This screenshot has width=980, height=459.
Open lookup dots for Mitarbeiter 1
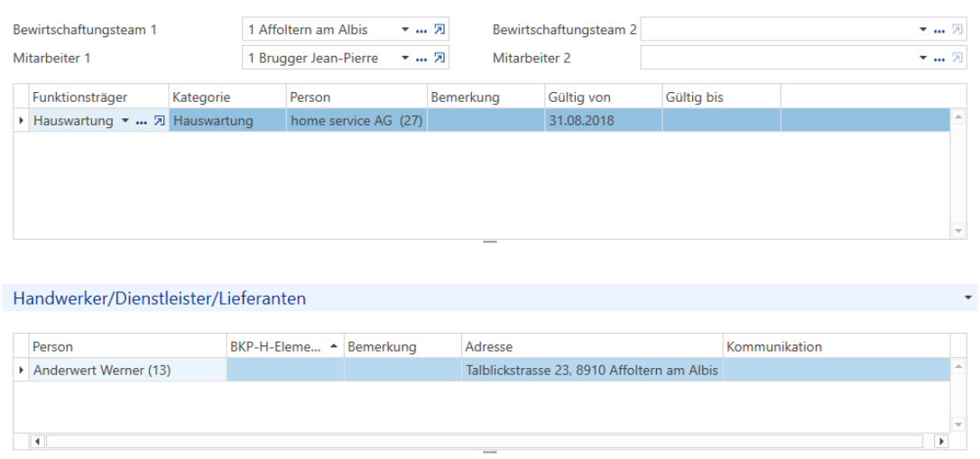tap(421, 59)
